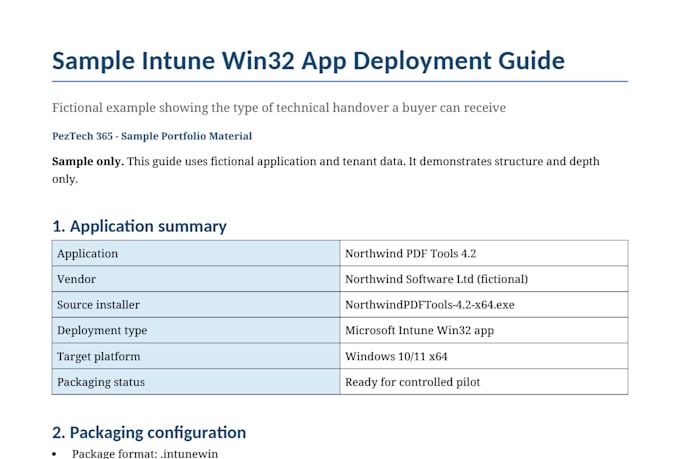Screen dimensions: 680x459
Task: Select the 'Packaging status' cell
Action: 196,382
